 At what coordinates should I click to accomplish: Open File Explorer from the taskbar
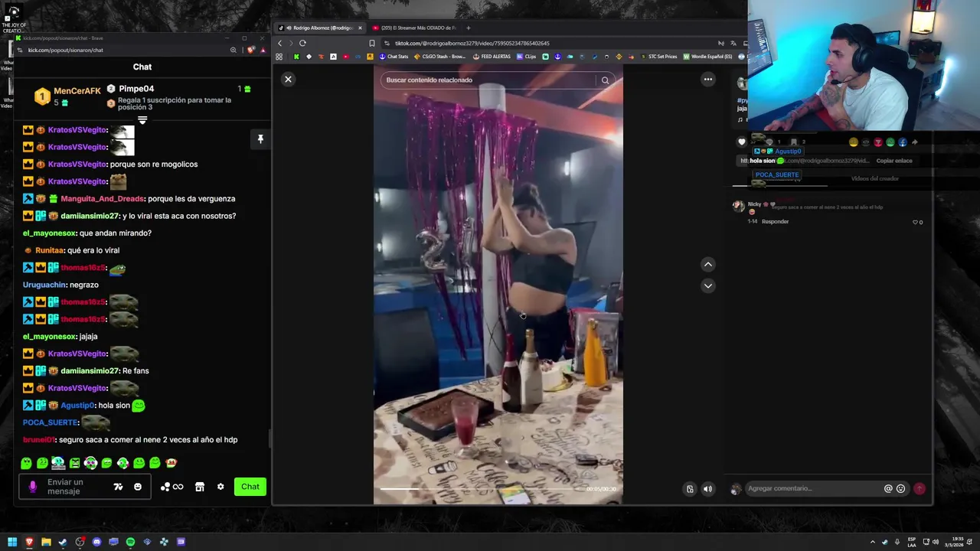pyautogui.click(x=46, y=542)
